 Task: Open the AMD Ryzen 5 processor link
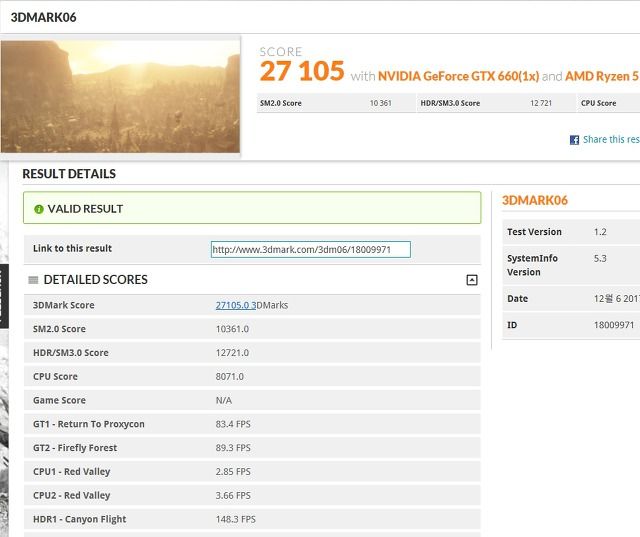(x=602, y=76)
